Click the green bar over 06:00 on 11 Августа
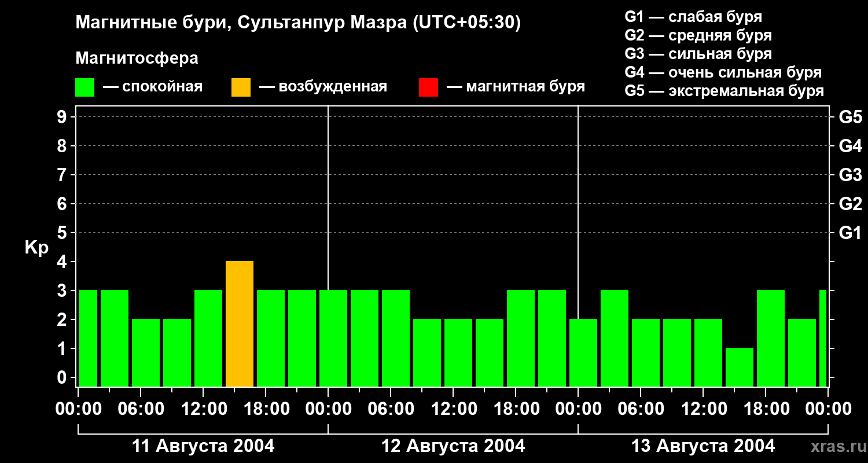Viewport: 868px width, 463px height. coord(146,353)
